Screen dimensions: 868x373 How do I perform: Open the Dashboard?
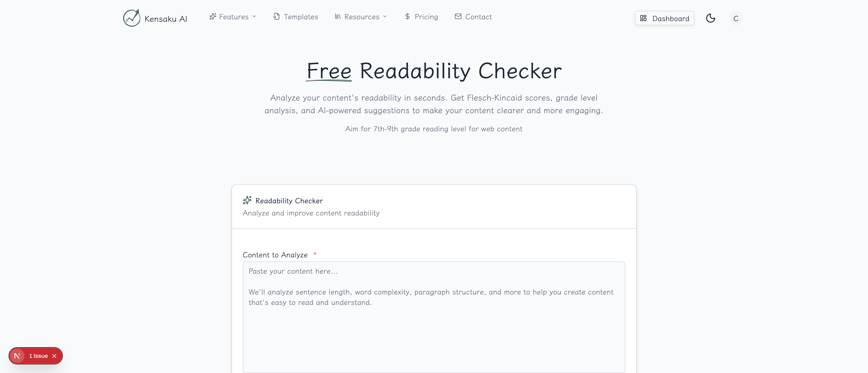click(665, 18)
